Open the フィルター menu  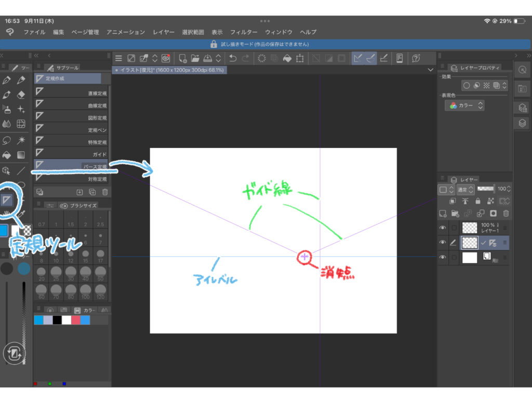point(244,32)
